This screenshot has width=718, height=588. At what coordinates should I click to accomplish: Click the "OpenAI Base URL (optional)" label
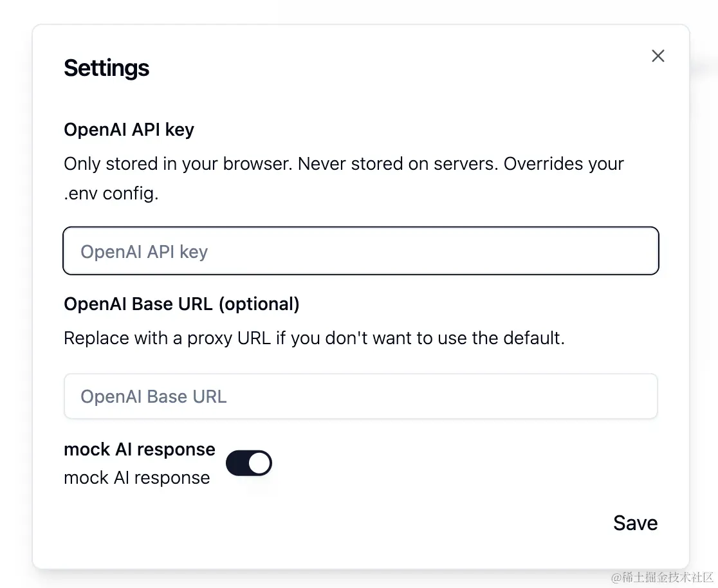pos(181,304)
